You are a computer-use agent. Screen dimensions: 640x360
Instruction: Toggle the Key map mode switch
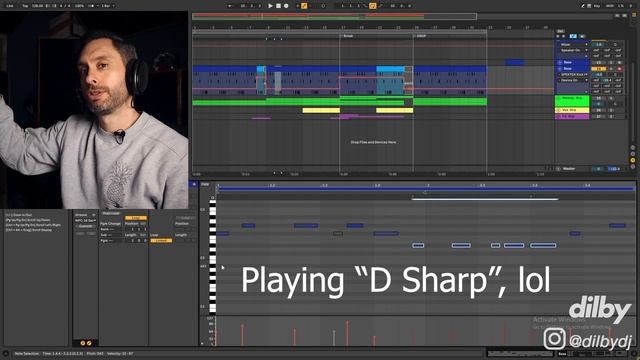tap(598, 6)
